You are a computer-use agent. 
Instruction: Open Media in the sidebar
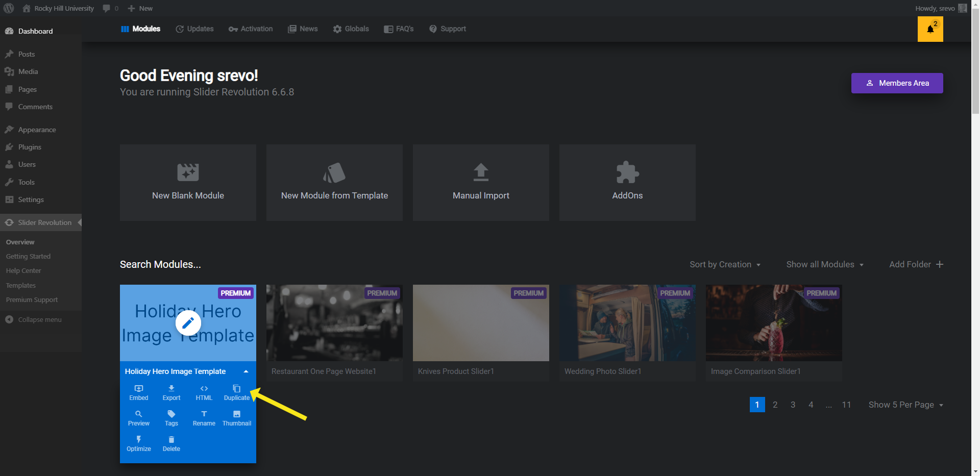[x=41, y=71]
